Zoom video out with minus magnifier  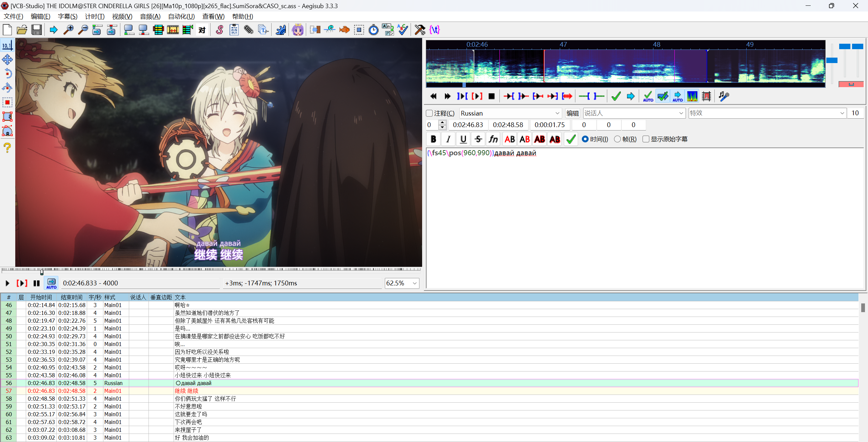pyautogui.click(x=83, y=30)
